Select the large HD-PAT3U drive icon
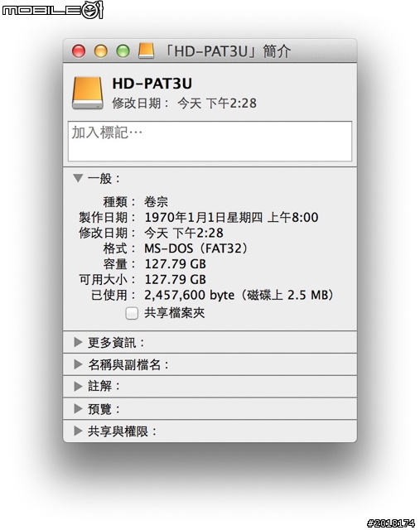Screen dimensions: 420x530 click(x=88, y=93)
